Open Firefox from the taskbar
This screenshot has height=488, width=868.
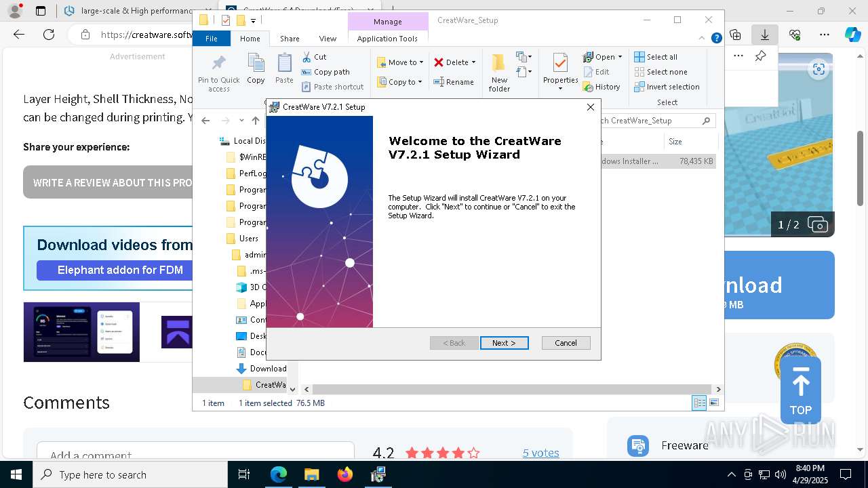[x=345, y=474]
